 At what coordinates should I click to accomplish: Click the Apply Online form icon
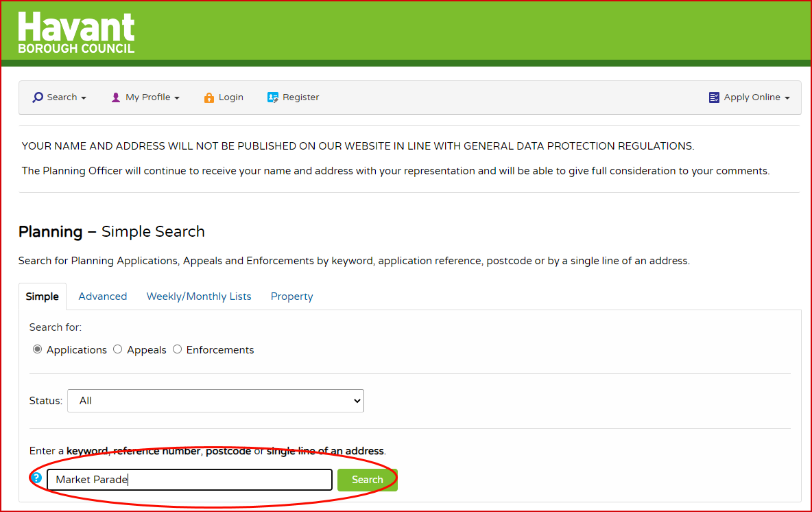[x=714, y=97]
